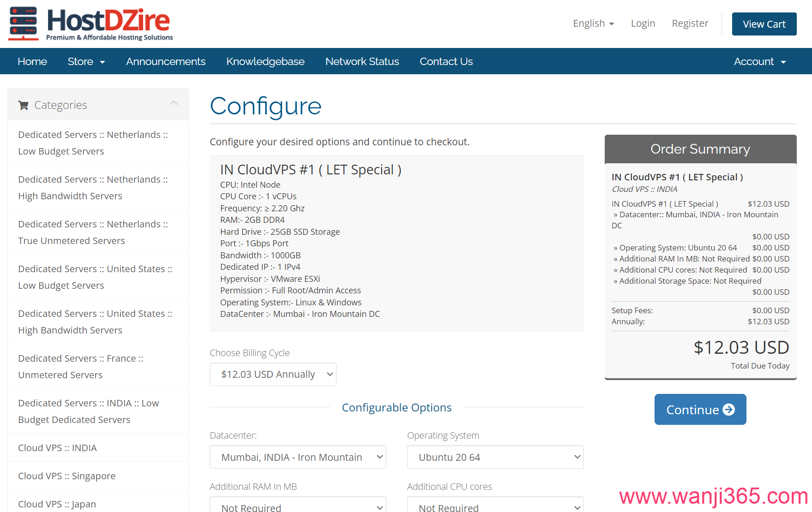Click the 'RAM:- 2GB DDR4' spec line
The image size is (812, 512).
[253, 220]
